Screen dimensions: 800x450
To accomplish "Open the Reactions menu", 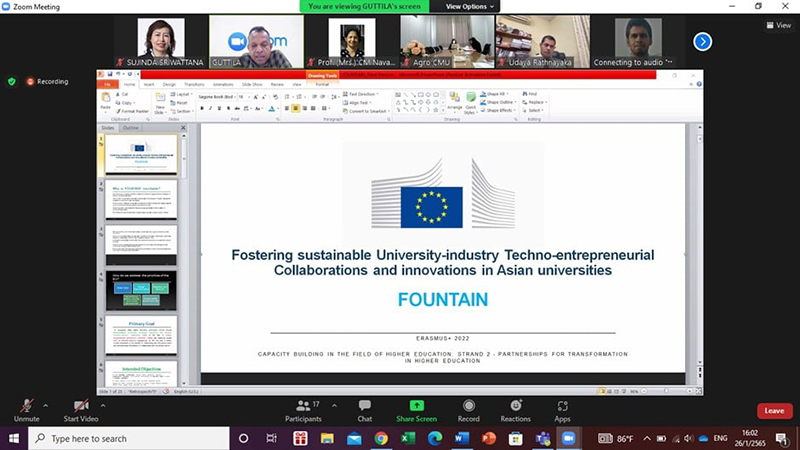I will pos(515,411).
